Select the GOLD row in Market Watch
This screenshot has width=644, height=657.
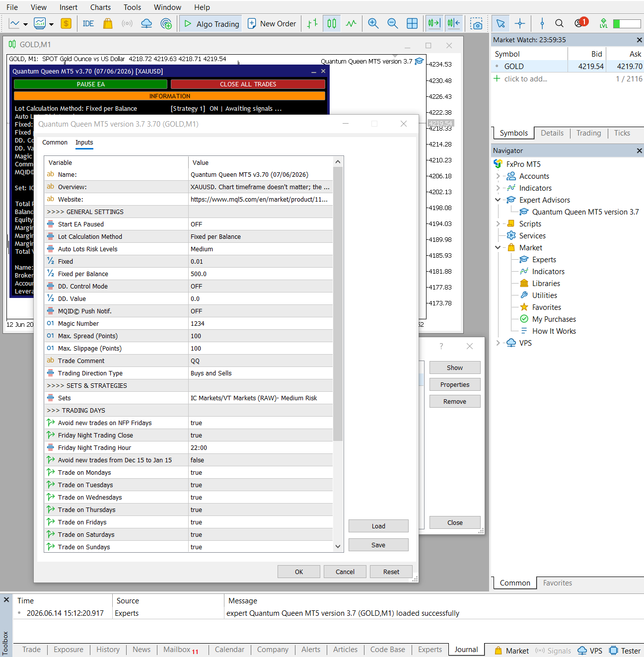point(568,66)
